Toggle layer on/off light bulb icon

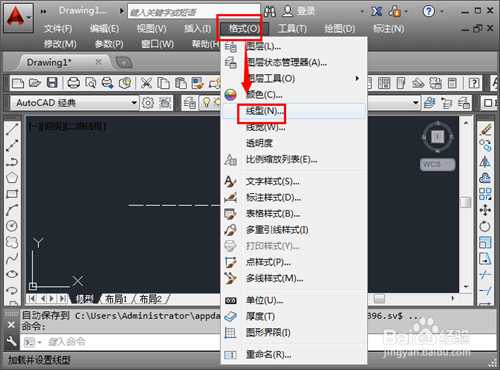[207, 103]
